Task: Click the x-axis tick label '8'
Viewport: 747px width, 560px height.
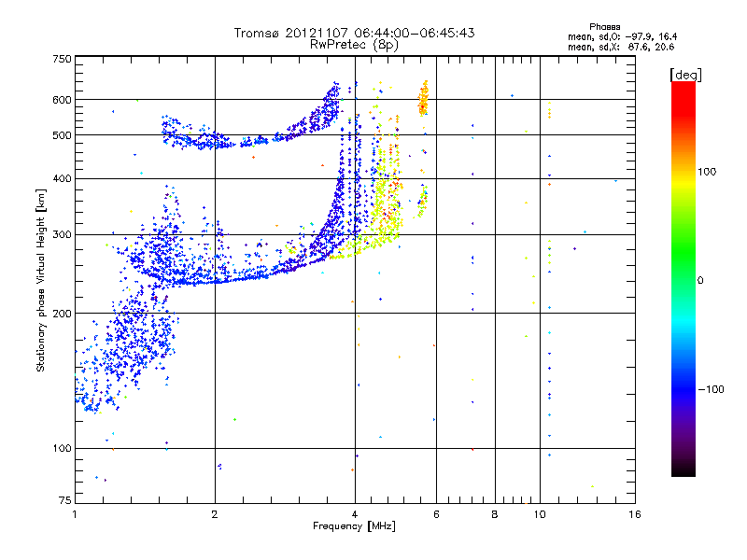Action: click(495, 514)
